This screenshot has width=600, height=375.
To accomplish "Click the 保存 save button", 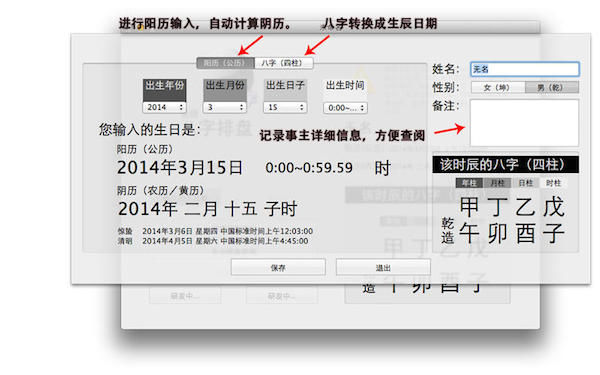I will 278,267.
